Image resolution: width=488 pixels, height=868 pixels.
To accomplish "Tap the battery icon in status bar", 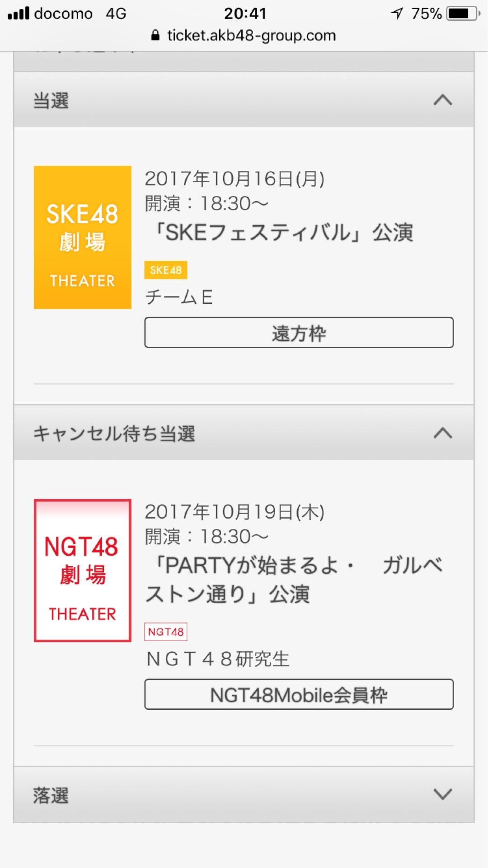I will tap(462, 14).
